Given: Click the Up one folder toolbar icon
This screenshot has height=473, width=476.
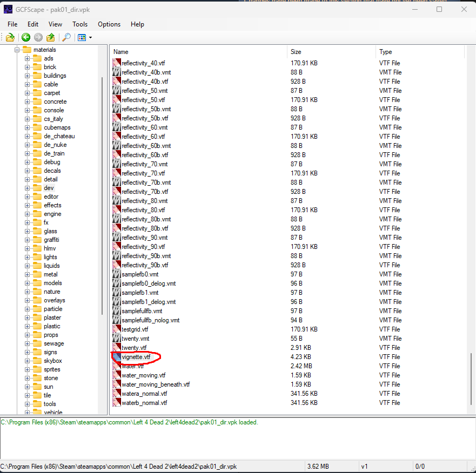Looking at the screenshot, I should pos(50,38).
